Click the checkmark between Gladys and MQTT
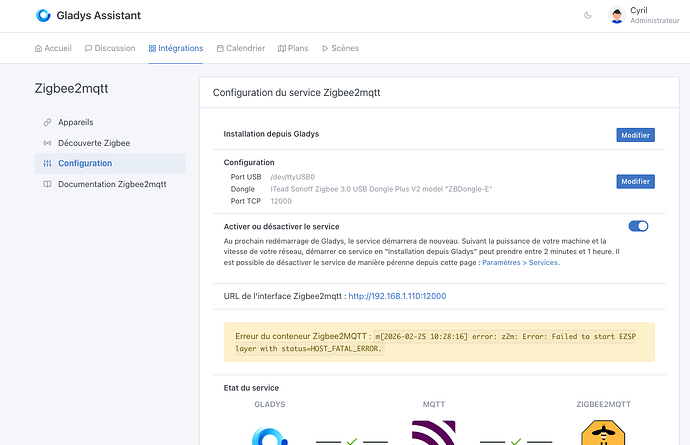690x445 pixels. [x=352, y=441]
